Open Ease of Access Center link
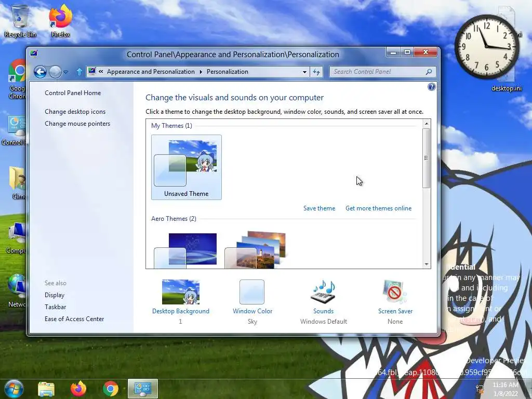Image resolution: width=532 pixels, height=399 pixels. (74, 319)
